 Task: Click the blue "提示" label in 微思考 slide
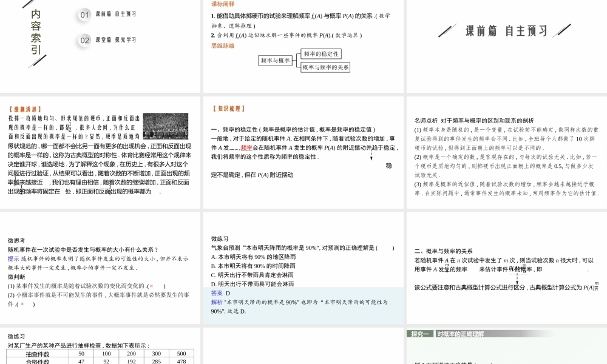13,258
